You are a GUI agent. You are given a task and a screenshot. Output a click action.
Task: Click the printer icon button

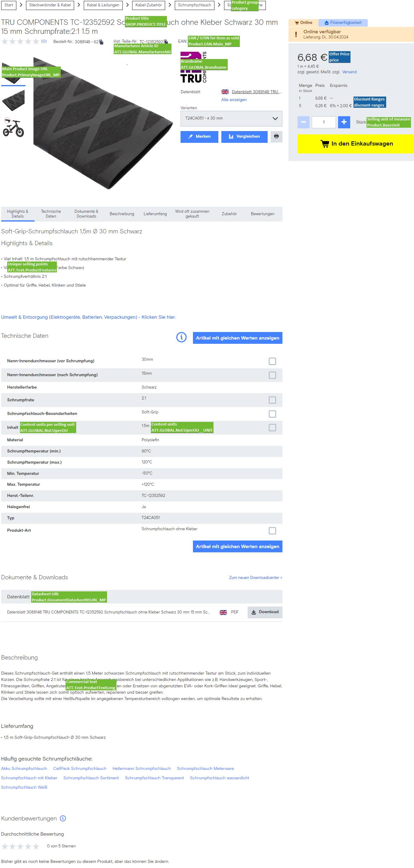pyautogui.click(x=276, y=136)
